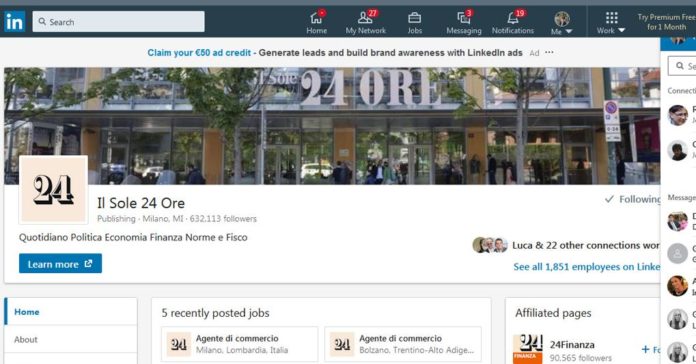The width and height of the screenshot is (696, 364).
Task: Click the connections avatars beside Luca
Action: (490, 245)
